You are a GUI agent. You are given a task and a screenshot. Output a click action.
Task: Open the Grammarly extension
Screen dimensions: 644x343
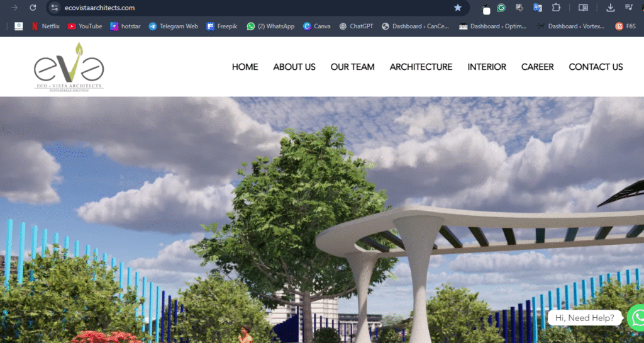501,8
